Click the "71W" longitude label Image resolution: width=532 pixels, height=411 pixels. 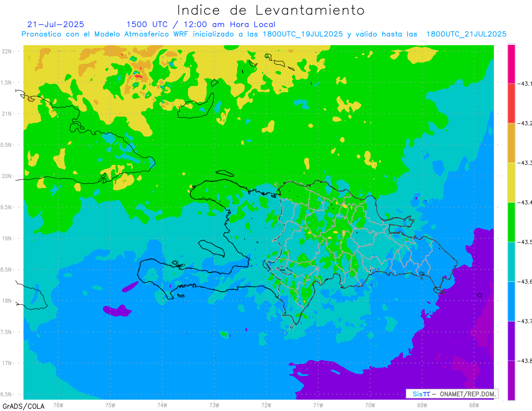pyautogui.click(x=318, y=405)
